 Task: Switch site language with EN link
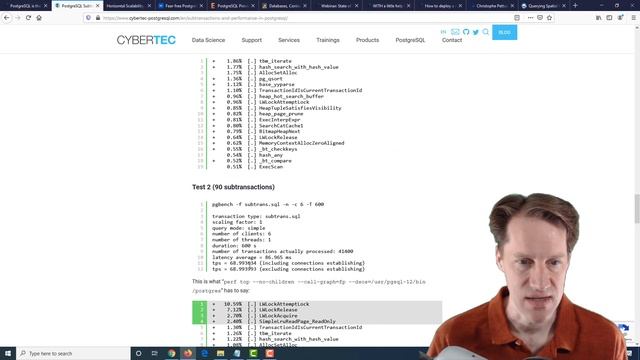click(443, 32)
